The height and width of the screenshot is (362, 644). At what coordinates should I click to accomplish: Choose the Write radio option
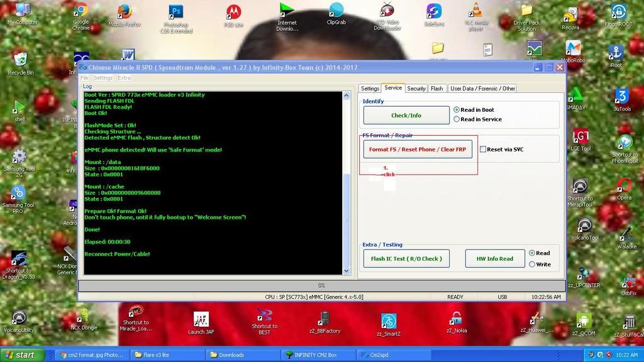coord(532,265)
